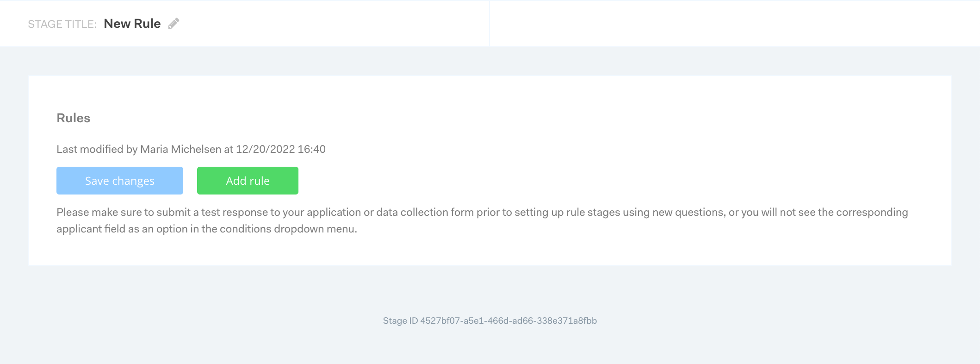The image size is (980, 364).
Task: Click the Stage ID label at the bottom
Action: pyautogui.click(x=400, y=320)
